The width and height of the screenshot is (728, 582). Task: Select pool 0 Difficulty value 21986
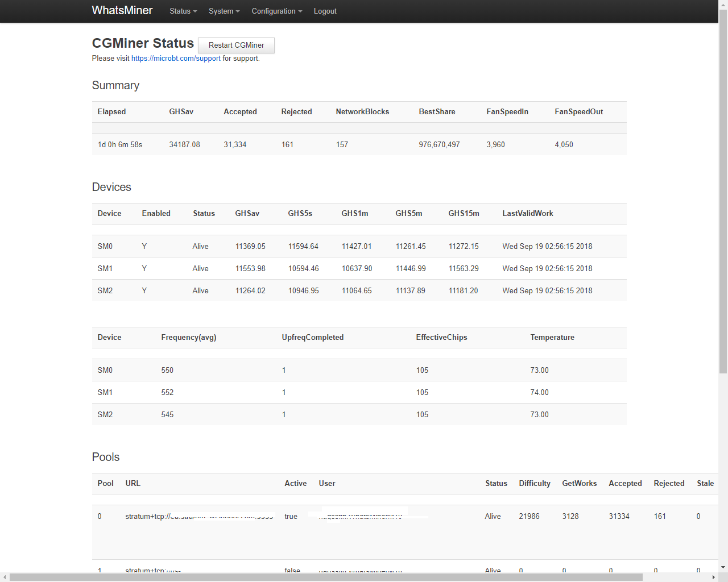(529, 517)
